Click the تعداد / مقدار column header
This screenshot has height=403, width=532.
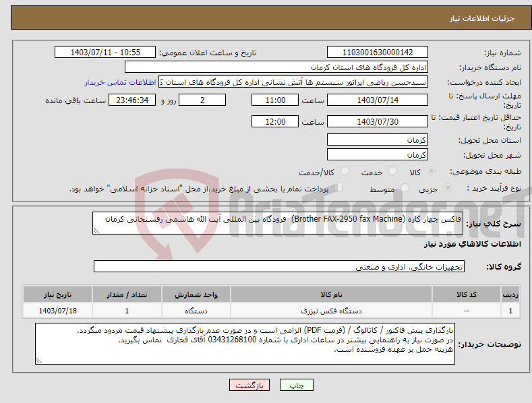pyautogui.click(x=127, y=294)
